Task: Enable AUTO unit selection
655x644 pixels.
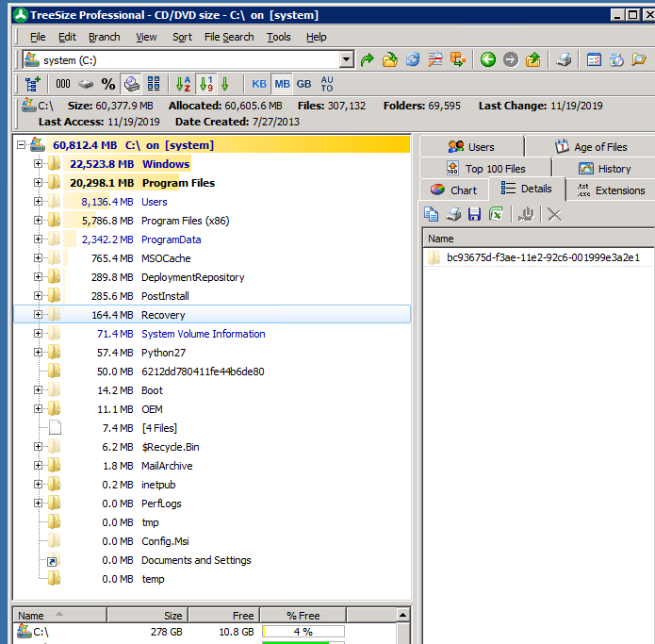Action: (327, 84)
